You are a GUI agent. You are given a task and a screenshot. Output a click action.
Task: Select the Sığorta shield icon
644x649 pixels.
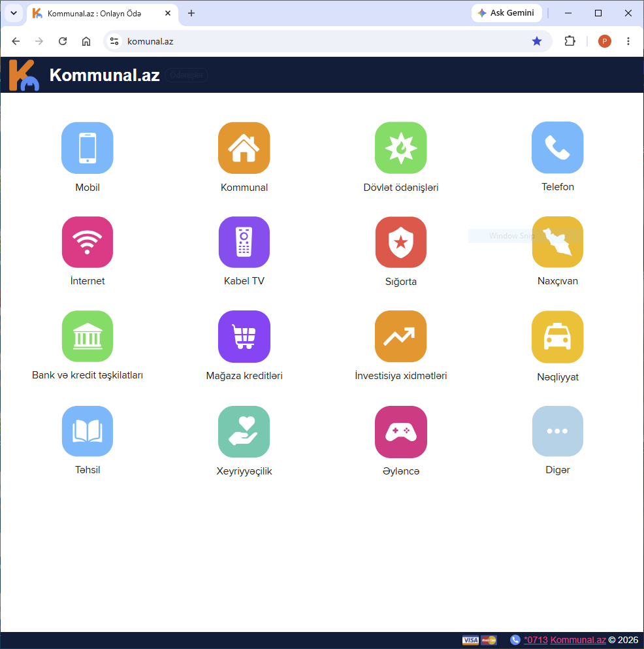(x=401, y=242)
